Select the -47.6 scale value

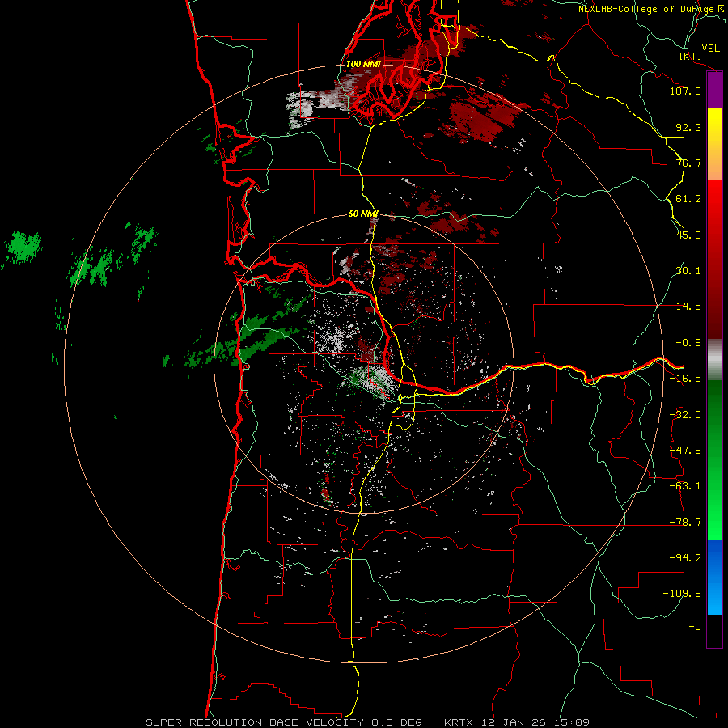click(685, 451)
